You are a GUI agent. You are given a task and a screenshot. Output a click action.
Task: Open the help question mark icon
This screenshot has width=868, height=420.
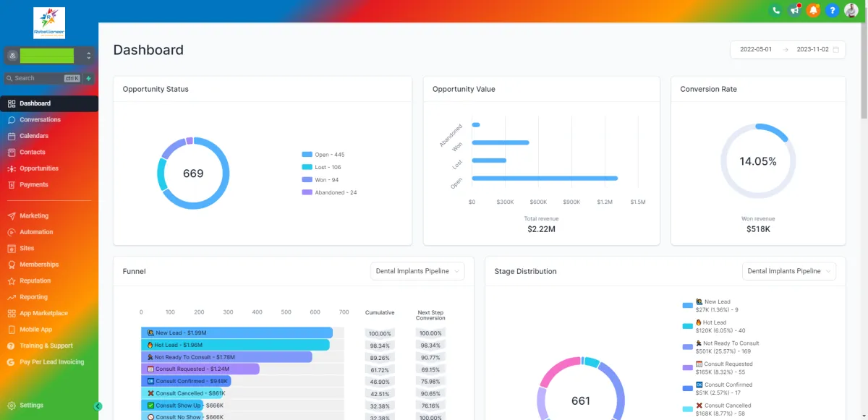(x=833, y=10)
